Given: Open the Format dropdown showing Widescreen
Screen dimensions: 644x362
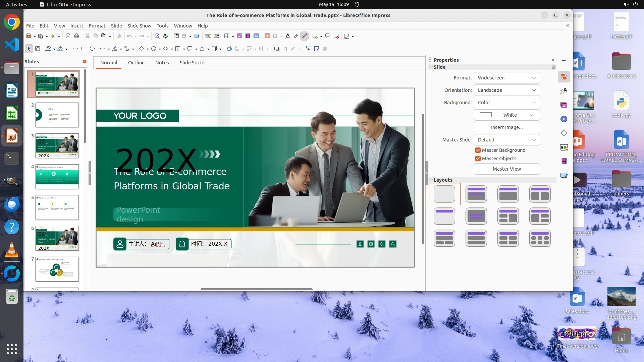Looking at the screenshot, I should click(506, 78).
